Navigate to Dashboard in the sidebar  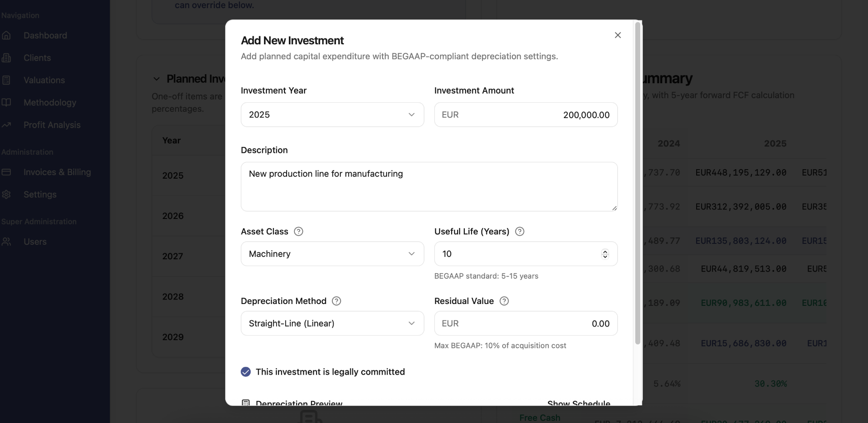click(44, 35)
